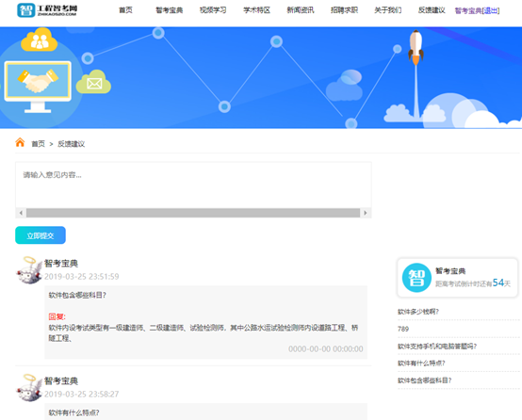
Task: Open sidebar question 软件包含哪些科目?
Action: (424, 380)
